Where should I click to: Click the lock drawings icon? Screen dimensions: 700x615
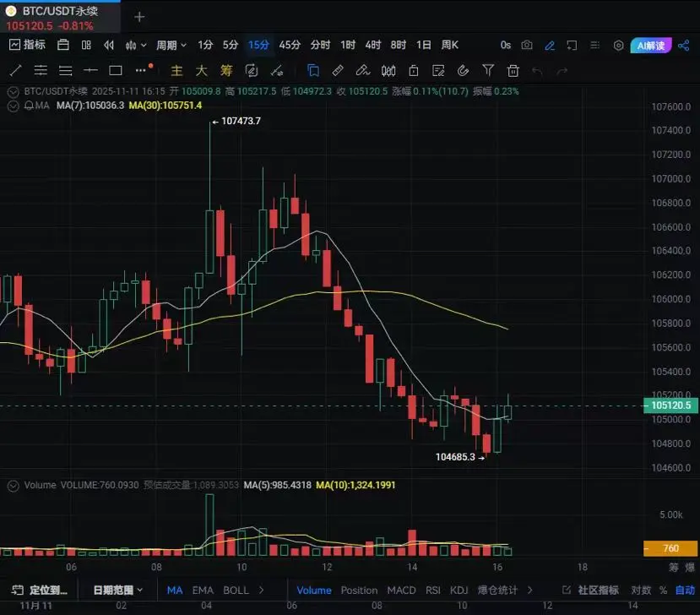click(x=414, y=71)
